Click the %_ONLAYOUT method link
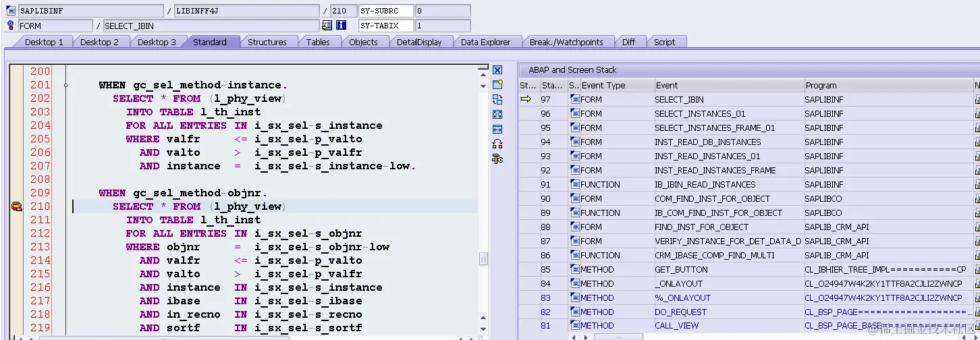The width and height of the screenshot is (980, 340). (x=682, y=297)
